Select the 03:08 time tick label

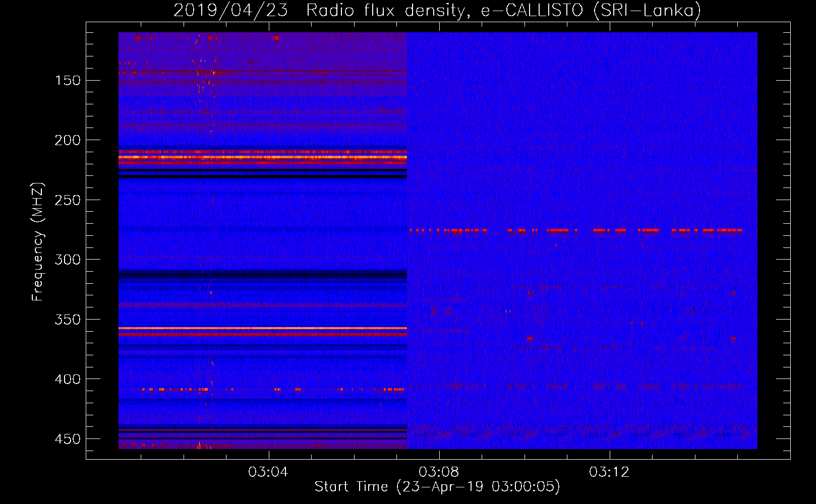(x=439, y=472)
